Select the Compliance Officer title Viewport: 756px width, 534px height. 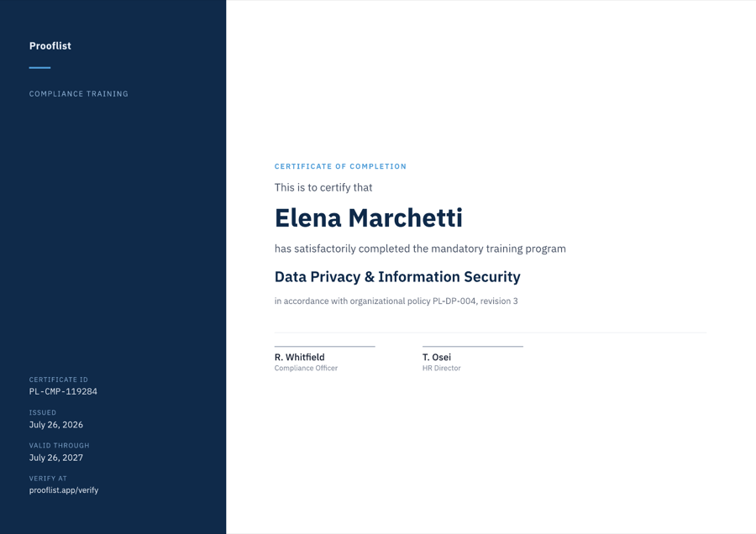point(306,369)
